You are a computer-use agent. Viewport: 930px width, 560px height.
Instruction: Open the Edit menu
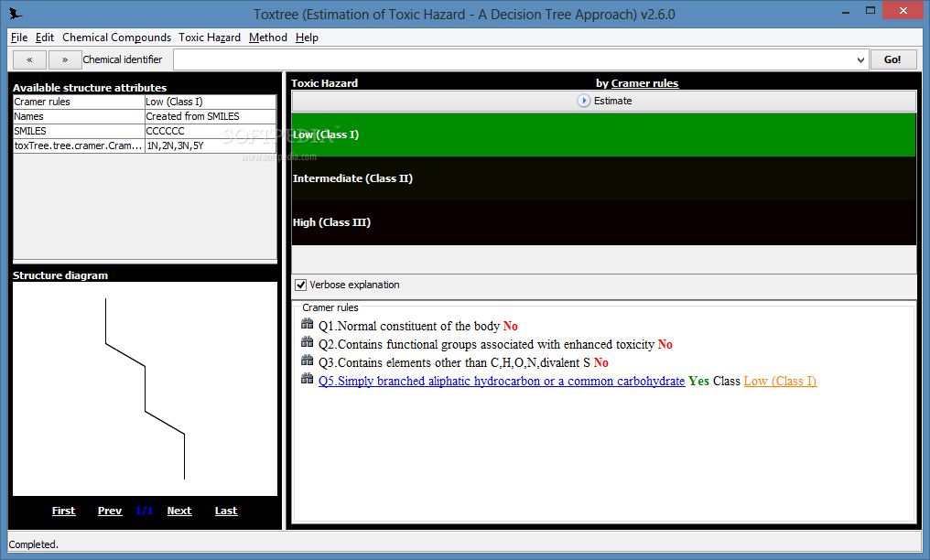tap(45, 38)
